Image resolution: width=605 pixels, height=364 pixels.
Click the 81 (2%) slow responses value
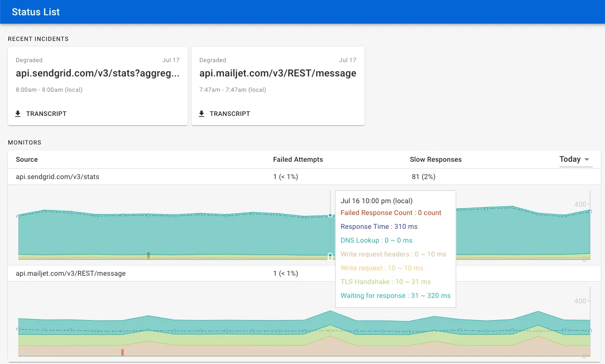(423, 176)
